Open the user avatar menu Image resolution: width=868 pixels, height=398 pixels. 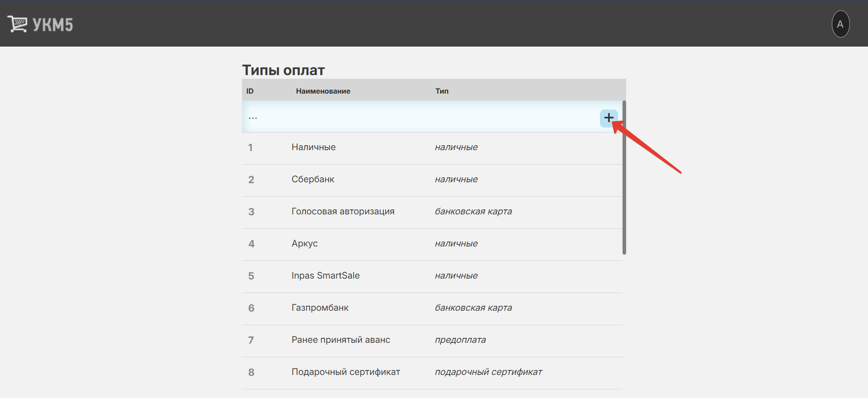[x=840, y=24]
